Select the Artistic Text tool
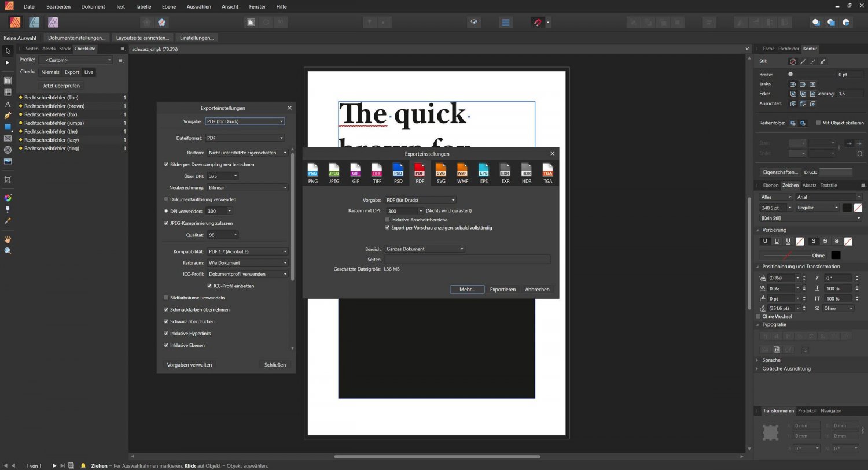This screenshot has height=470, width=868. (8, 103)
